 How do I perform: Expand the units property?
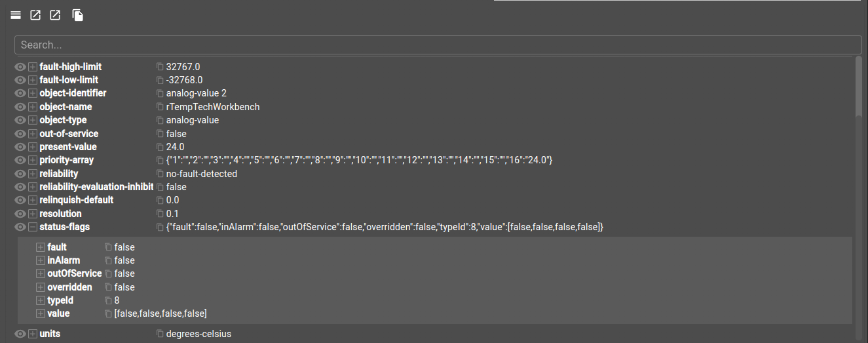33,334
